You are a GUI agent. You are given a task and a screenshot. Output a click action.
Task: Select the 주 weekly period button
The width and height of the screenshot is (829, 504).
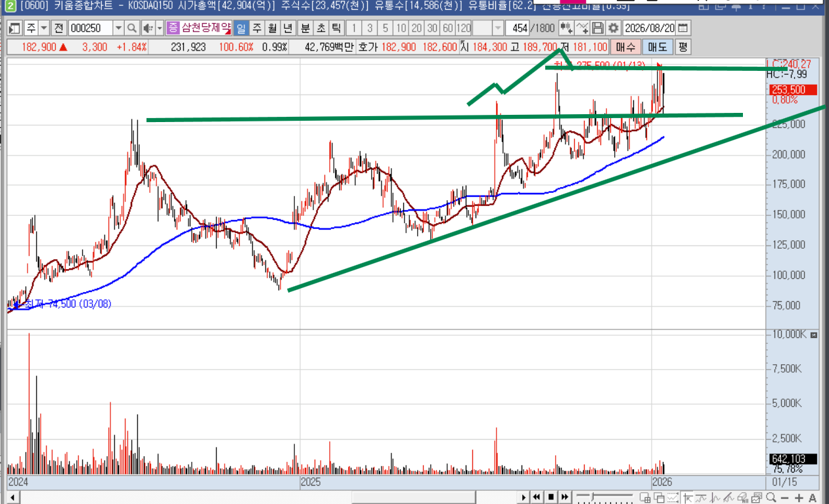[256, 28]
